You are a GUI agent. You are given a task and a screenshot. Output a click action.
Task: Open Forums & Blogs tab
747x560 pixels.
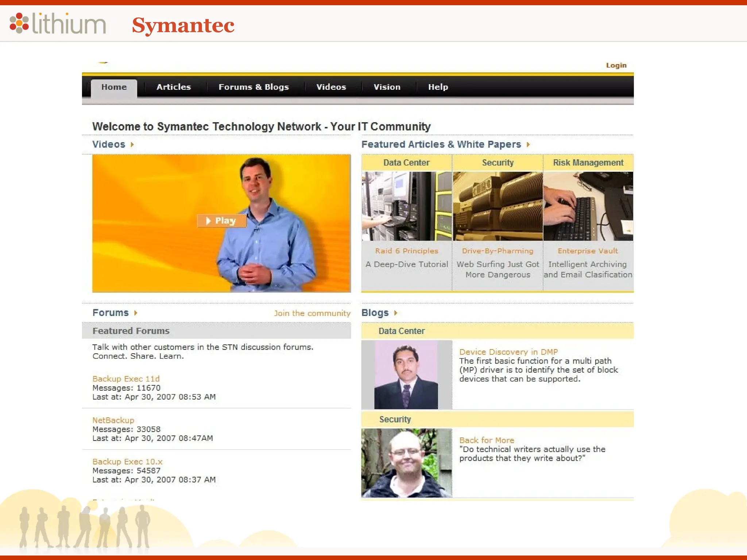(x=253, y=87)
